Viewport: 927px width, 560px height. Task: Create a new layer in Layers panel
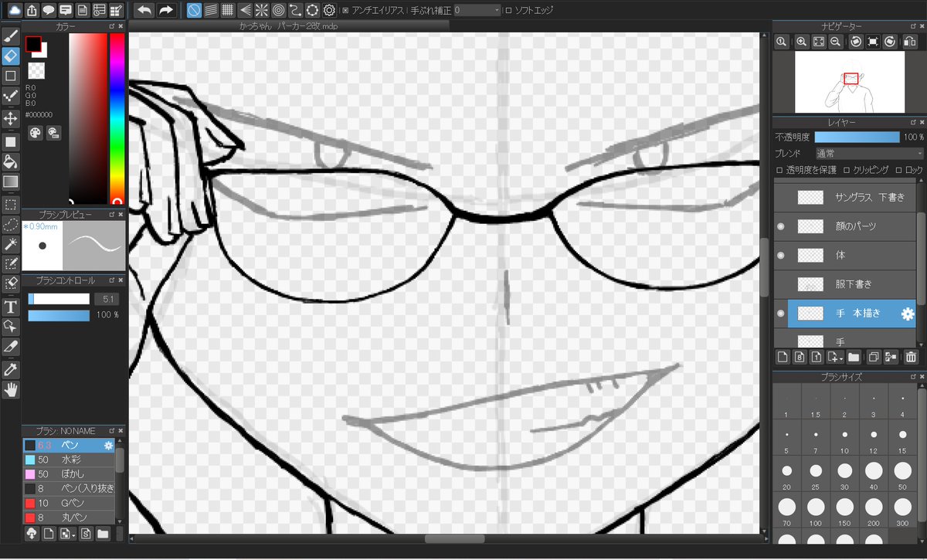click(x=782, y=357)
